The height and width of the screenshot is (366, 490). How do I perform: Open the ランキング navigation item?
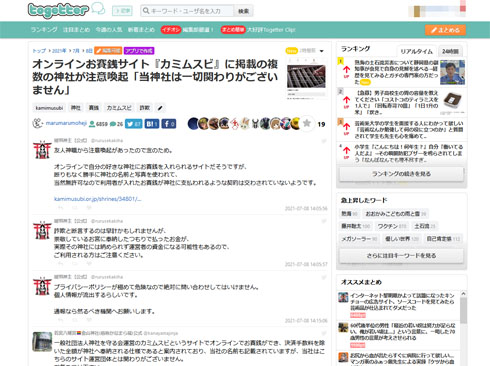tap(44, 30)
